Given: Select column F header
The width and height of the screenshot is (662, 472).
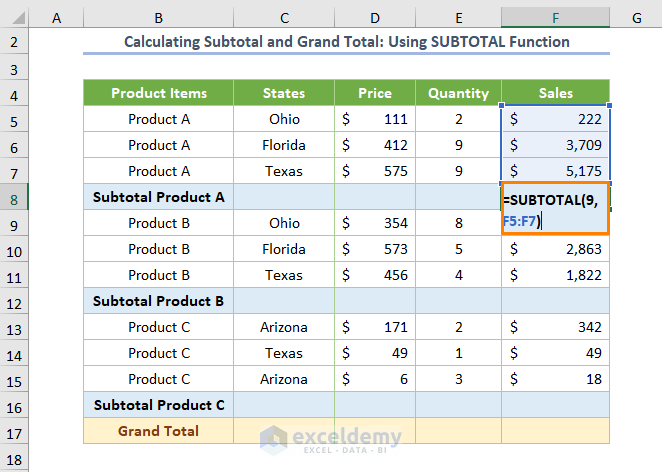Looking at the screenshot, I should (555, 18).
